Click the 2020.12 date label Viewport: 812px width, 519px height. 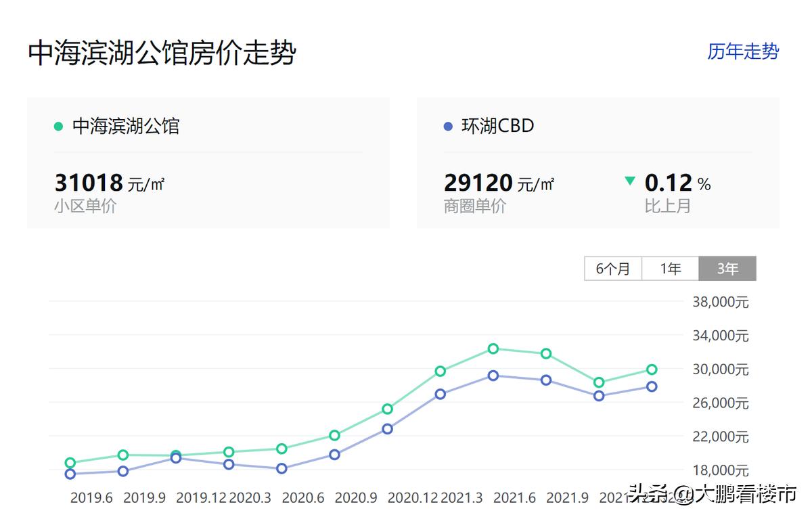coord(413,497)
